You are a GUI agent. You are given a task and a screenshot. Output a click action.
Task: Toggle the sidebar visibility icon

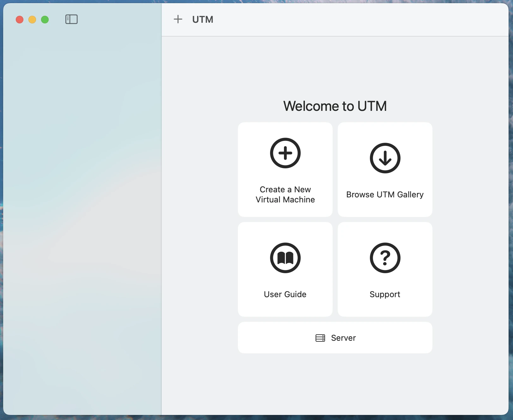[x=71, y=19]
